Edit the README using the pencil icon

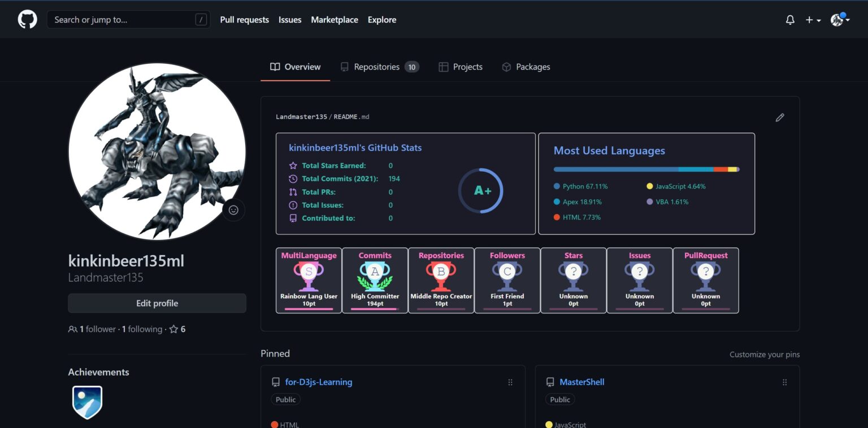click(x=780, y=117)
